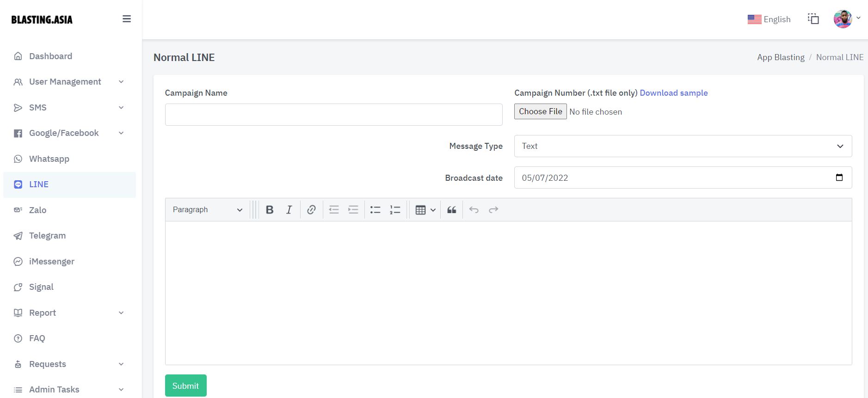Insert a bulleted list
868x398 pixels.
tap(376, 210)
